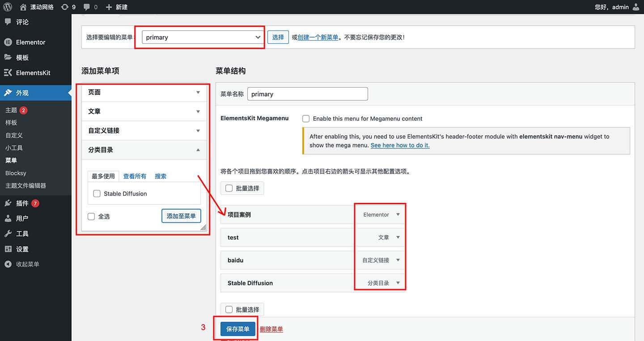644x341 pixels.
Task: Click the 分类目录 panel resize handle
Action: tap(203, 227)
